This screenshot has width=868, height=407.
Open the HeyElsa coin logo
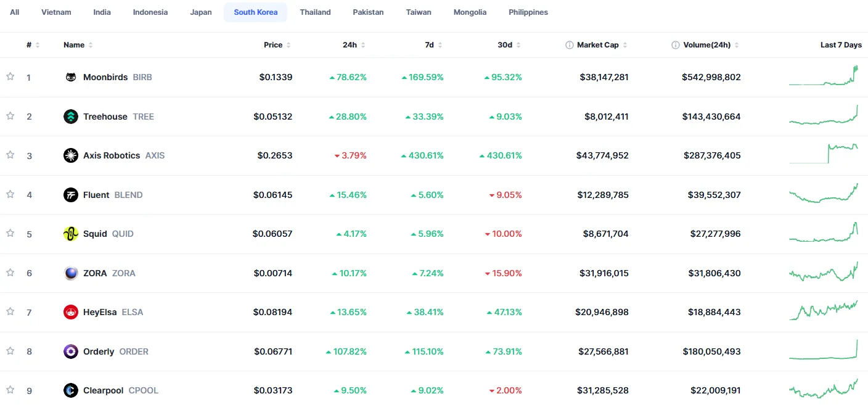tap(71, 312)
